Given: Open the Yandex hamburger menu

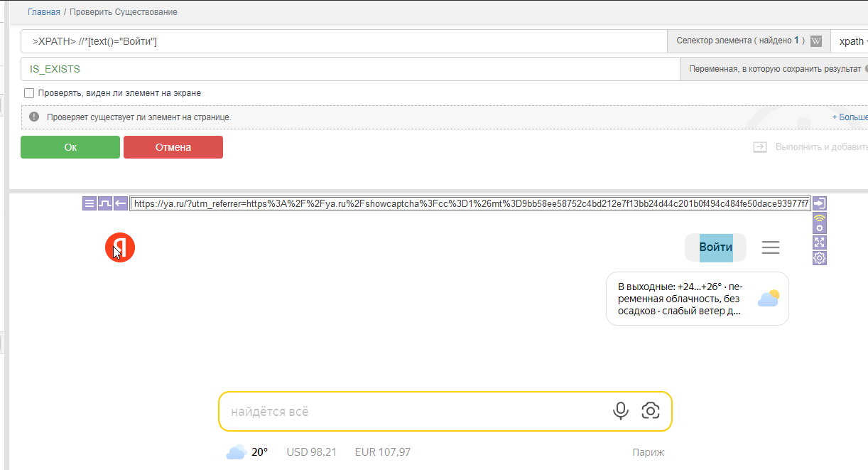Looking at the screenshot, I should 771,247.
